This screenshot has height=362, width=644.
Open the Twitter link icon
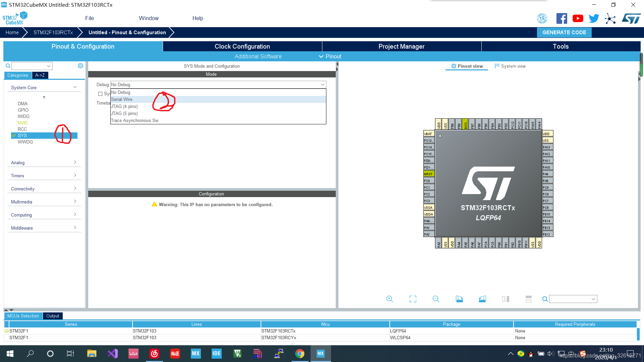[594, 18]
